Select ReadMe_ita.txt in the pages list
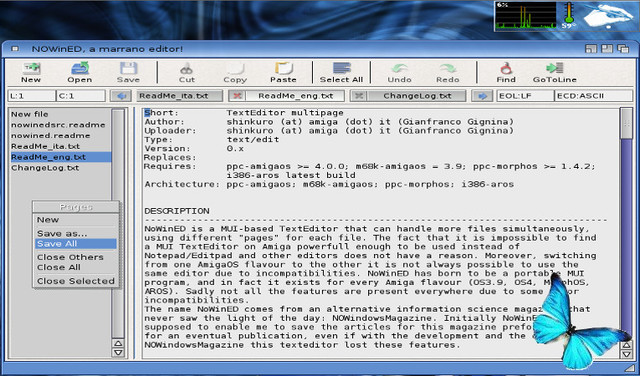Image resolution: width=640 pixels, height=376 pixels. [60, 146]
